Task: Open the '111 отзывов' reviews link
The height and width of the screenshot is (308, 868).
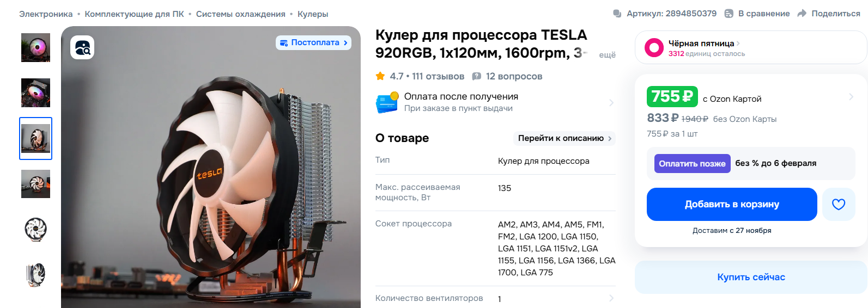Action: pyautogui.click(x=438, y=76)
